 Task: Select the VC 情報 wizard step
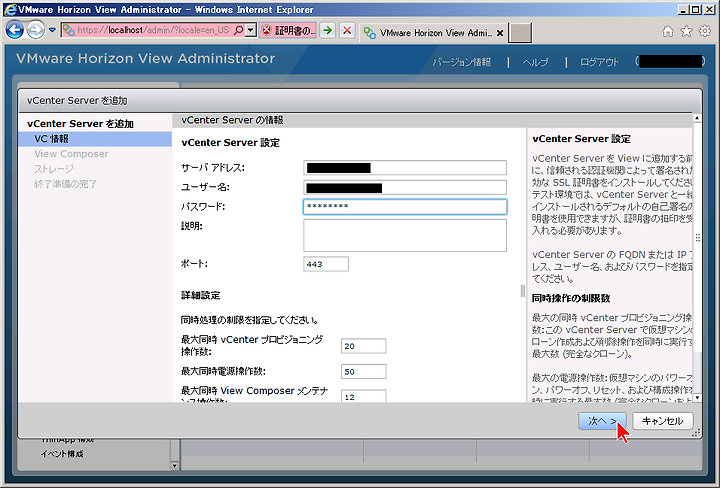(x=95, y=139)
